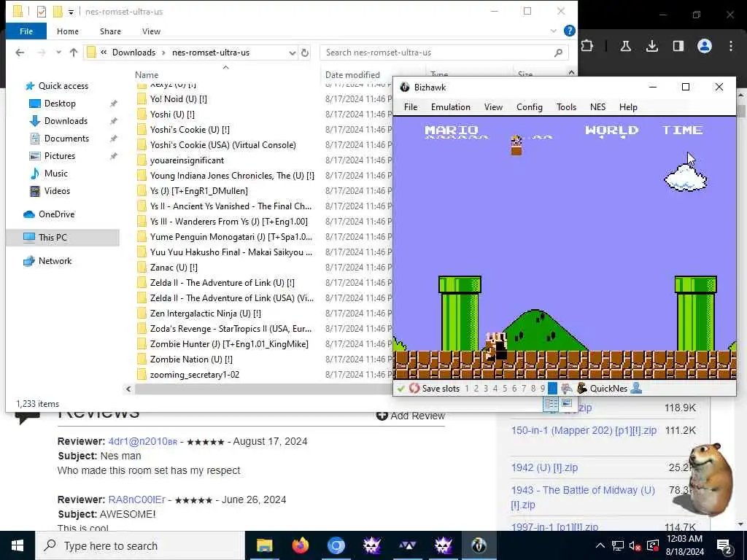Open Documents in the navigation pane
Screen dimensions: 747x560
pyautogui.click(x=66, y=139)
